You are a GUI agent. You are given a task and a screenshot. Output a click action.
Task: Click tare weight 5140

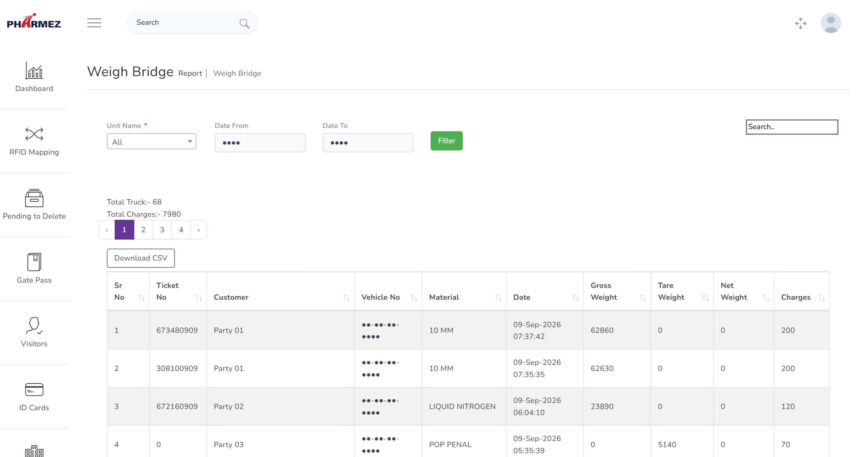(667, 445)
